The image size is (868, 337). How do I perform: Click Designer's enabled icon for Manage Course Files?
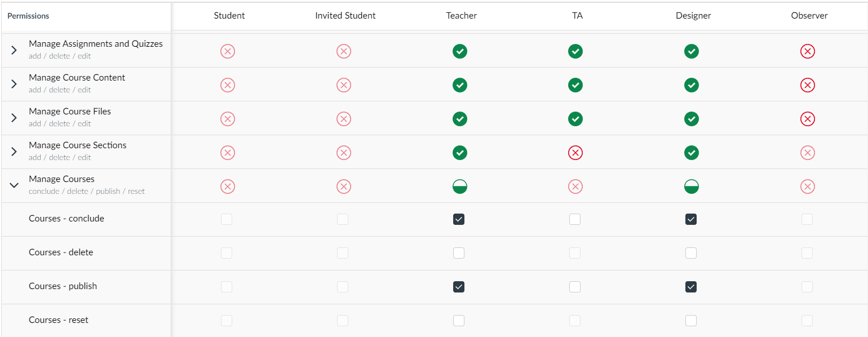tap(692, 119)
